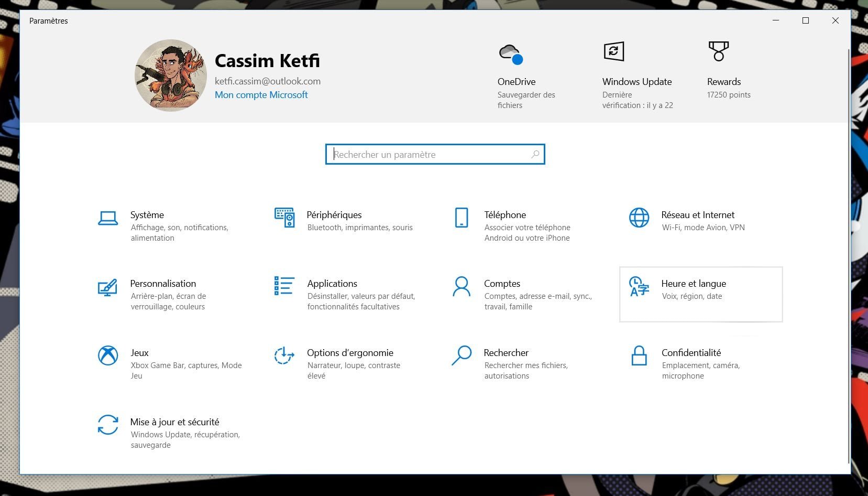This screenshot has height=496, width=868.
Task: Click the Settings window vertical scrollbar
Action: pos(849,256)
